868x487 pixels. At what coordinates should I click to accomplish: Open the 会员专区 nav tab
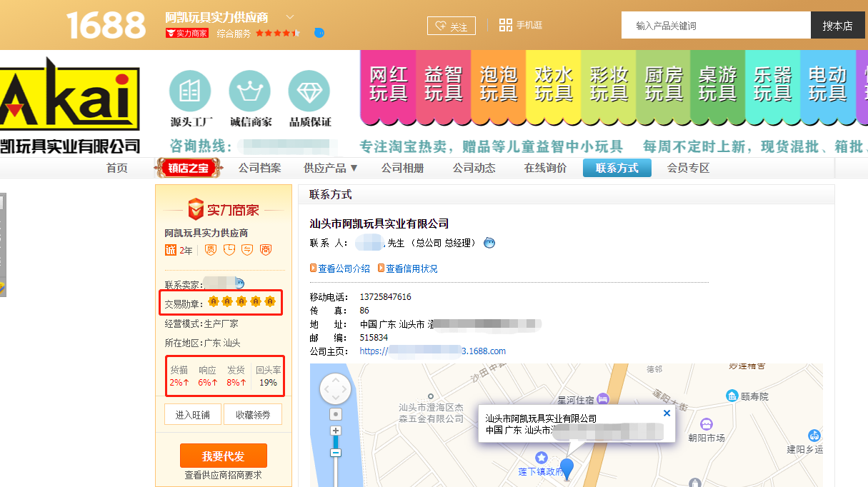tap(688, 168)
